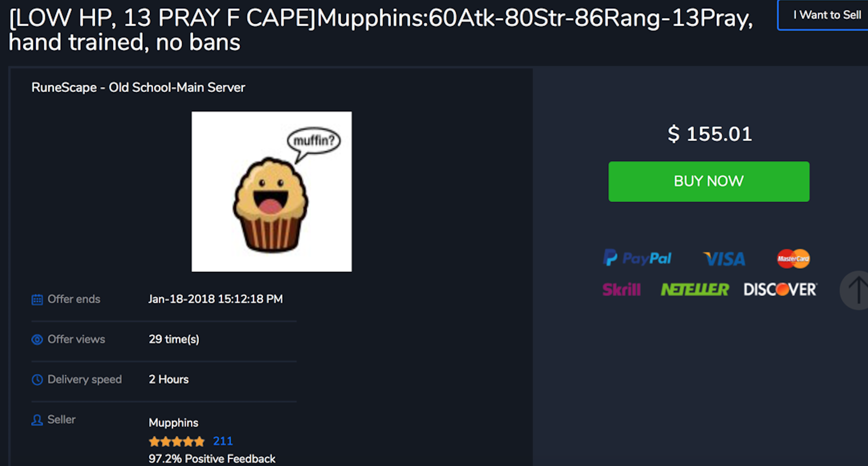Click the person icon beside Seller
This screenshot has width=868, height=466.
click(x=37, y=420)
